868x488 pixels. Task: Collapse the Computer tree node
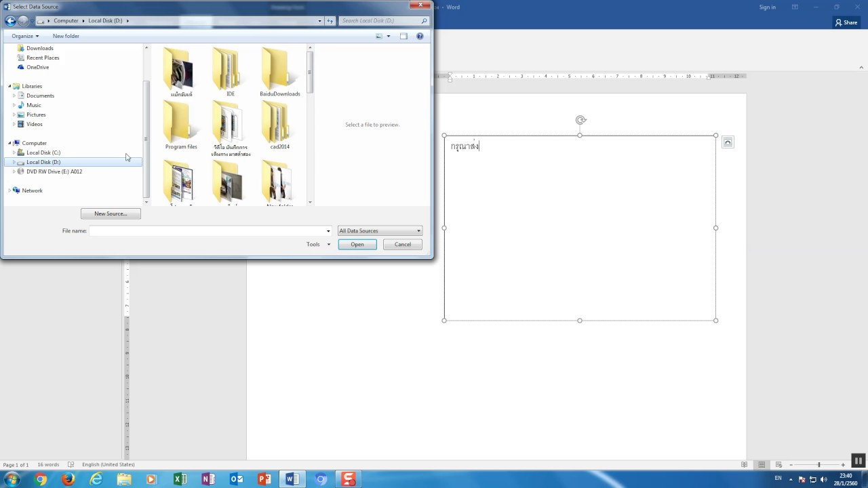9,143
